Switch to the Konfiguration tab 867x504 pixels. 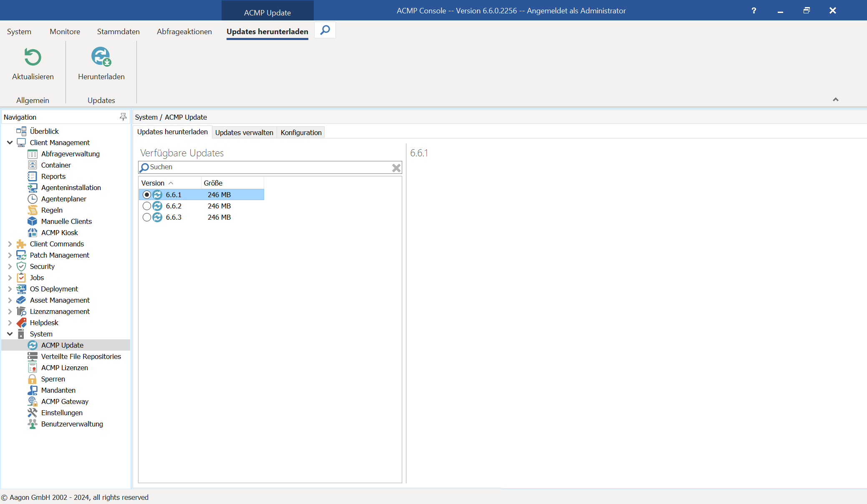coord(301,132)
